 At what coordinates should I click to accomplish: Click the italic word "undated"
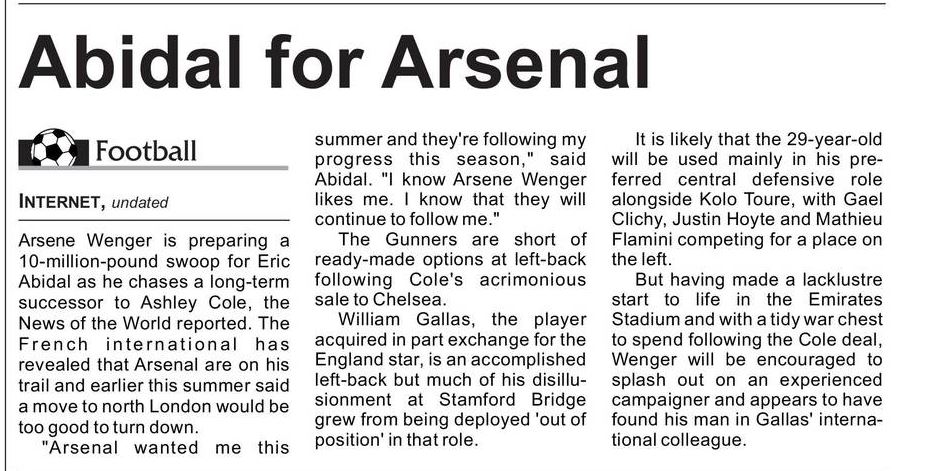pyautogui.click(x=140, y=202)
